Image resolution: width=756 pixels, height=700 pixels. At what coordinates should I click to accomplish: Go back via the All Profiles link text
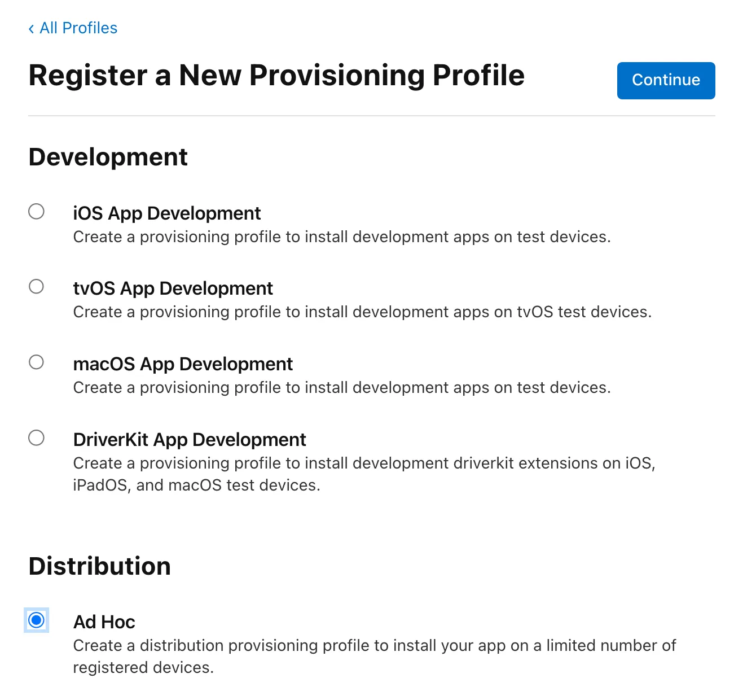[78, 28]
